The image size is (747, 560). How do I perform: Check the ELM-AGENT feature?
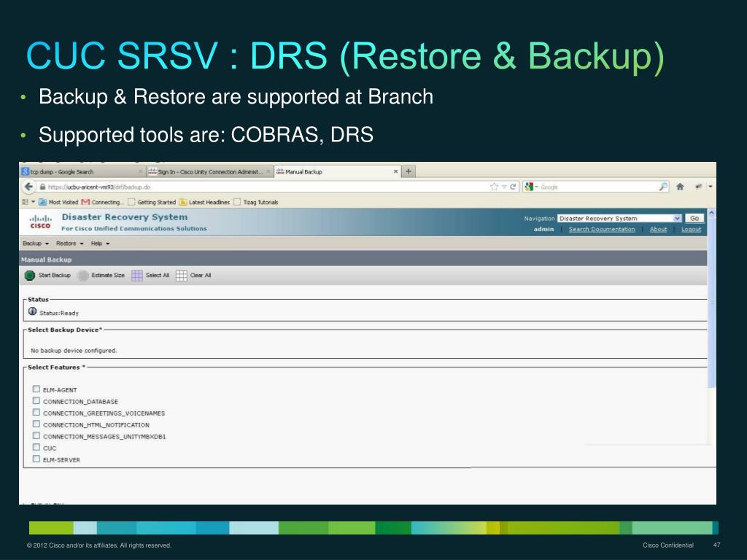tap(36, 389)
